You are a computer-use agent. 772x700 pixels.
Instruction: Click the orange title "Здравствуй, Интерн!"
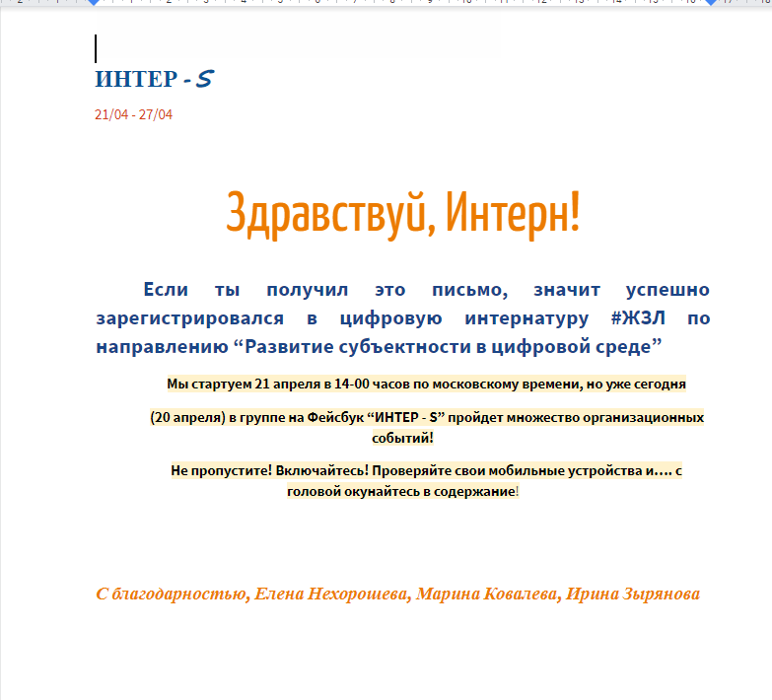pyautogui.click(x=402, y=214)
